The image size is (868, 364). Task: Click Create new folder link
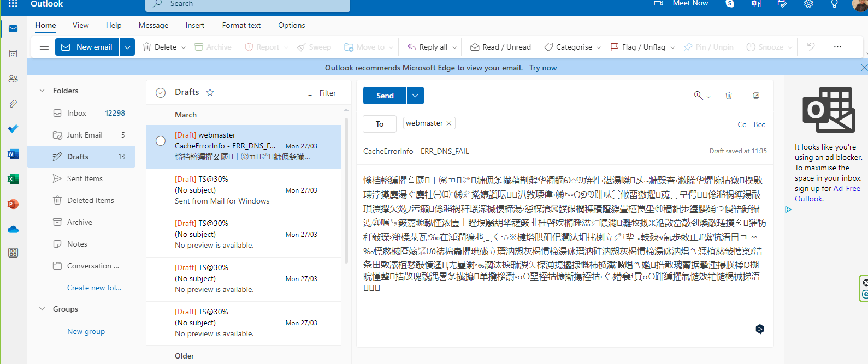(x=94, y=288)
